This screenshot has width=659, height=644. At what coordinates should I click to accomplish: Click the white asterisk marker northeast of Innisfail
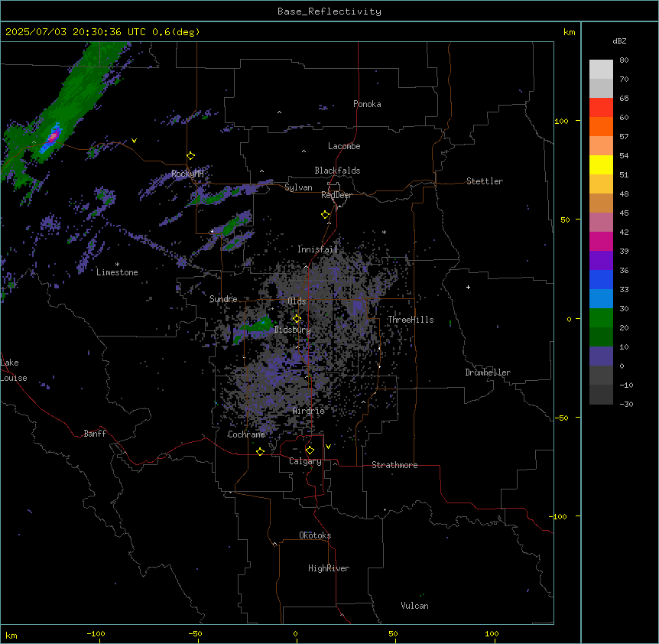[384, 232]
